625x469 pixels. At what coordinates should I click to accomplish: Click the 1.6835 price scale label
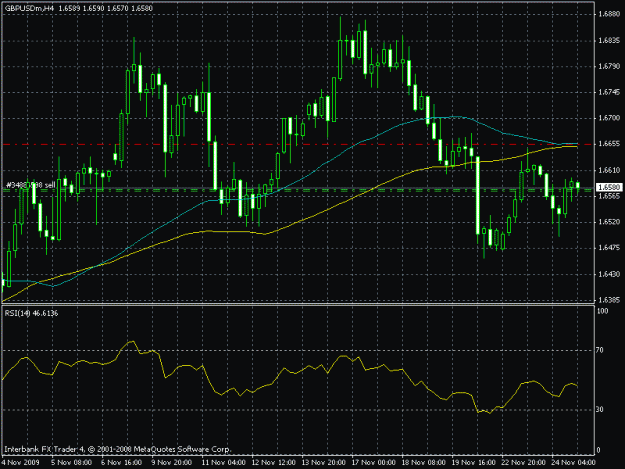pyautogui.click(x=609, y=40)
